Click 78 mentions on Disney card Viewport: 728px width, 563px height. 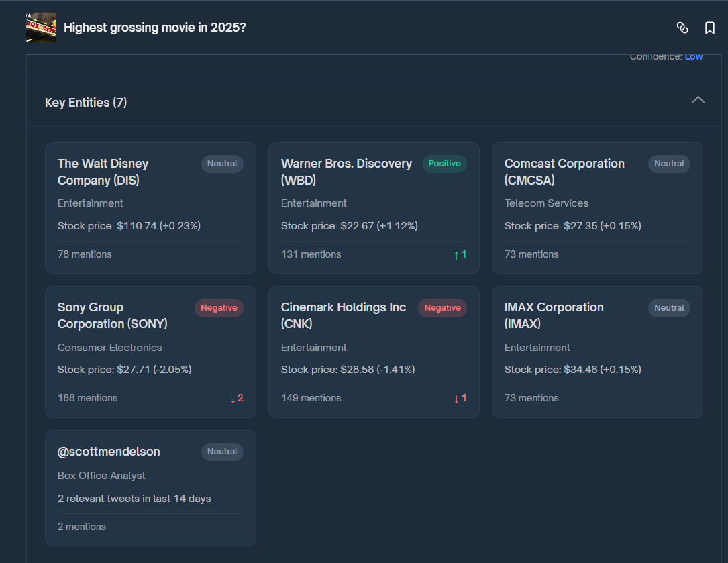click(x=85, y=254)
